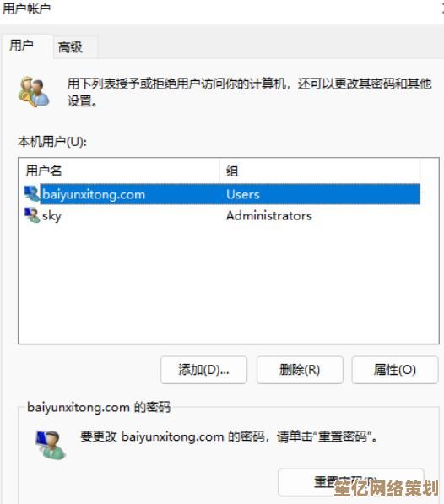Image resolution: width=444 pixels, height=504 pixels.
Task: Click the 用户名 column header
Action: pos(119,171)
